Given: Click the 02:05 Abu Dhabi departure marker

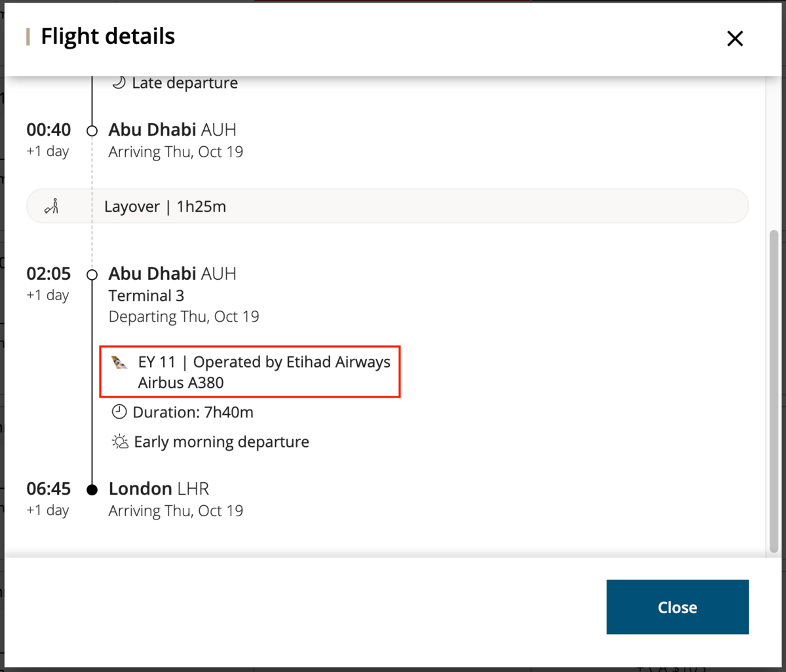Looking at the screenshot, I should tap(92, 274).
